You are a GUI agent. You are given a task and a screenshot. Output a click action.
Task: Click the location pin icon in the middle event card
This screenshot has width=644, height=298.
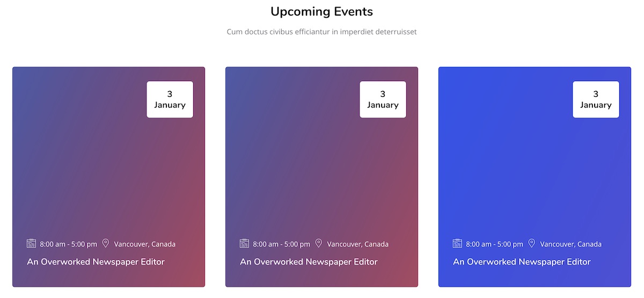coord(319,243)
